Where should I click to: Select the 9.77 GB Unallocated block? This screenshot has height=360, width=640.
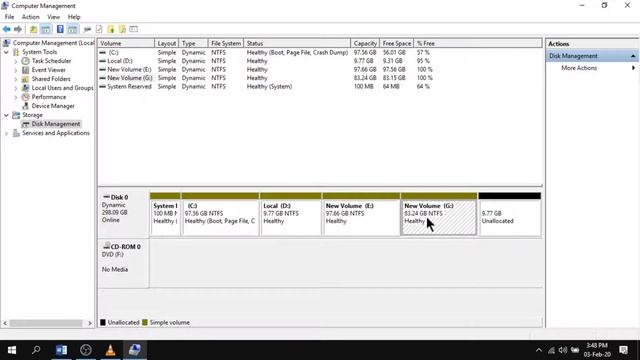pyautogui.click(x=509, y=214)
